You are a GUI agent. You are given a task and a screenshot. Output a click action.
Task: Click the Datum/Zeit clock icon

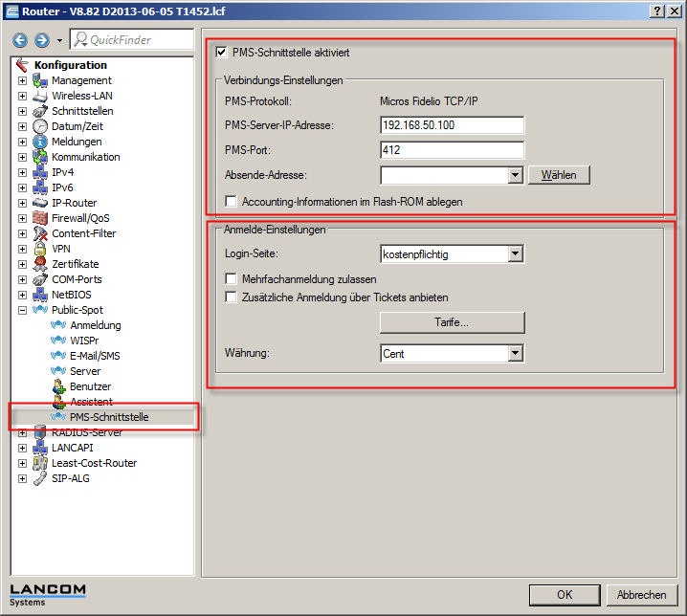[40, 126]
